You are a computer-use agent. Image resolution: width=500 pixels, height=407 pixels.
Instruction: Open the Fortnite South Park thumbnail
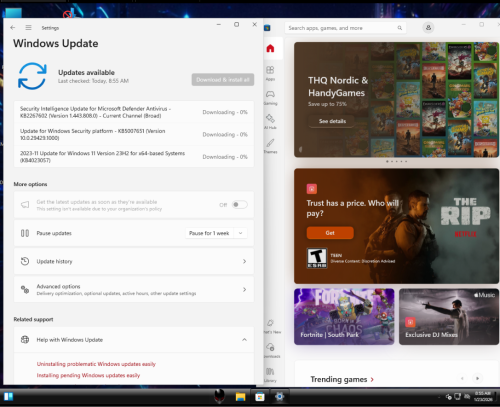[x=344, y=316]
